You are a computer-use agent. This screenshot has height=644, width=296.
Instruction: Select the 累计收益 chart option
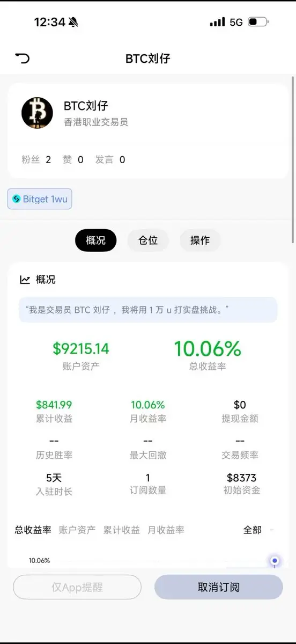coord(122,530)
